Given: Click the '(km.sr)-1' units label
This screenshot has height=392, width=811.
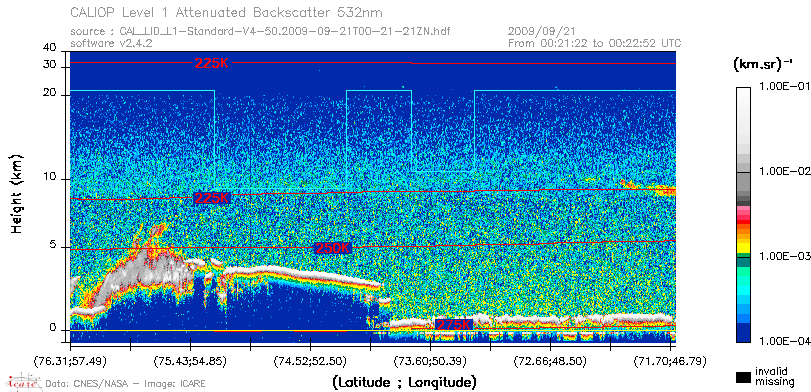Looking at the screenshot, I should 763,64.
